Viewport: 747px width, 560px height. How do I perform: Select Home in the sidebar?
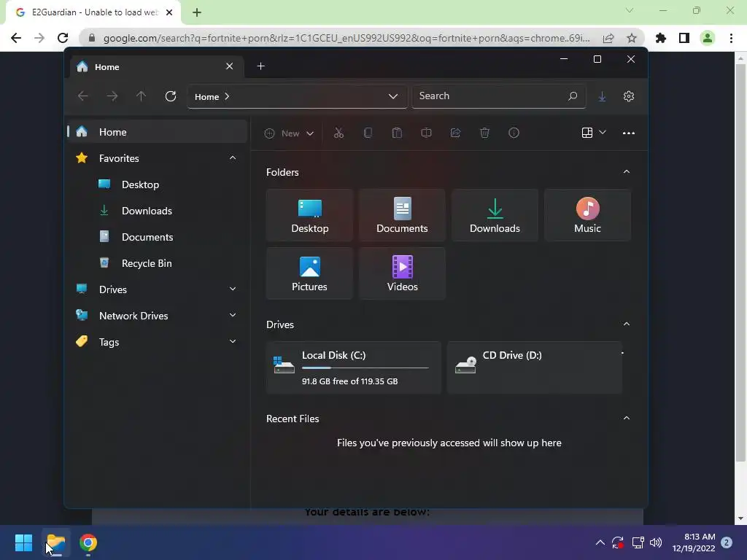158,132
